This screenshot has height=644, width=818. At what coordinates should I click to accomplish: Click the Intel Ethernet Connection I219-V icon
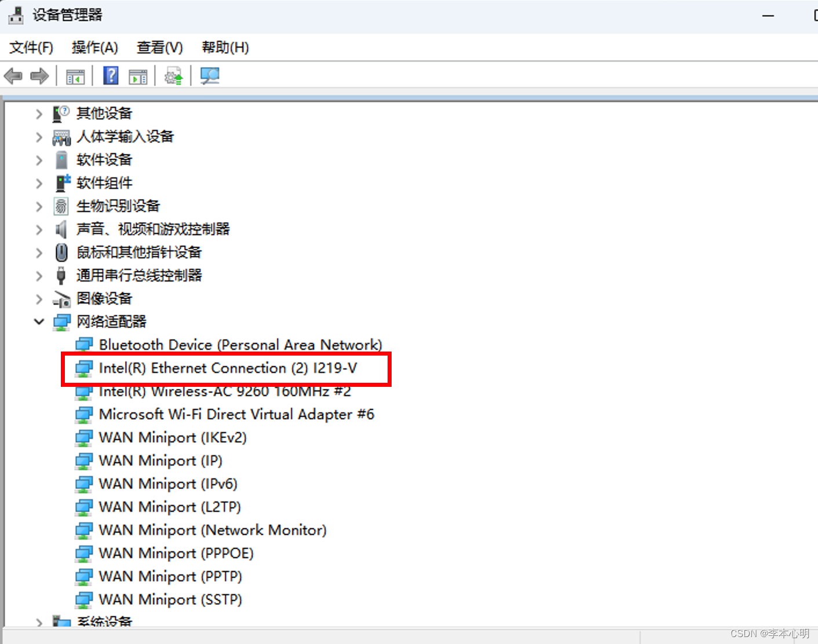point(84,368)
